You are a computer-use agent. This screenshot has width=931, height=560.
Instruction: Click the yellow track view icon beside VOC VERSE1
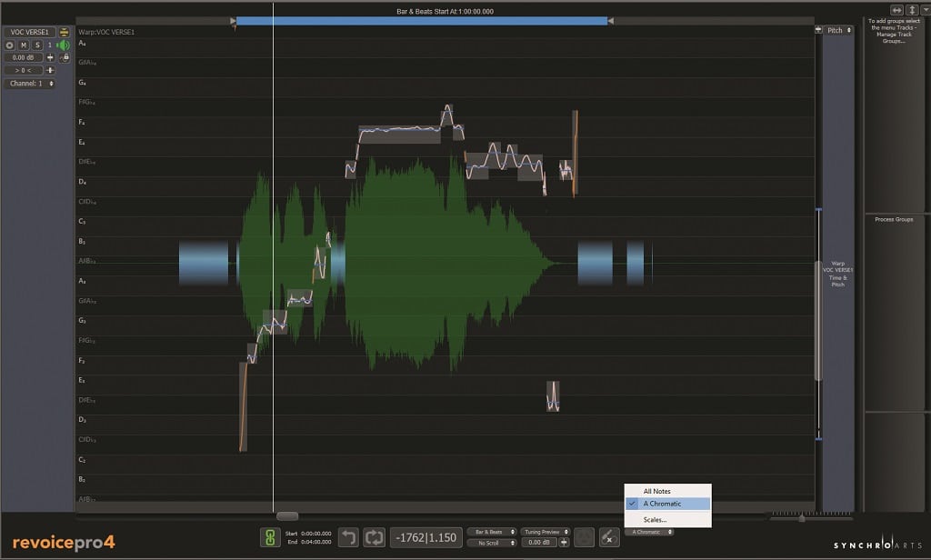click(65, 32)
